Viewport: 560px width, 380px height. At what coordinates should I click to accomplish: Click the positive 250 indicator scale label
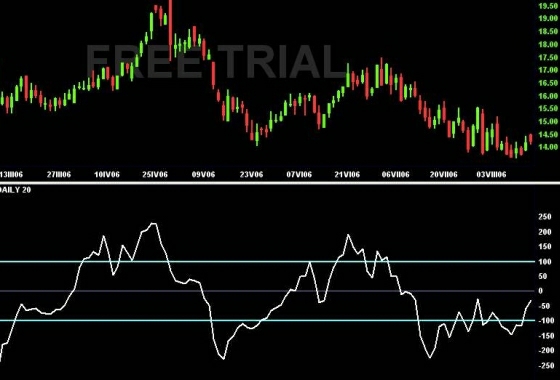coord(545,217)
